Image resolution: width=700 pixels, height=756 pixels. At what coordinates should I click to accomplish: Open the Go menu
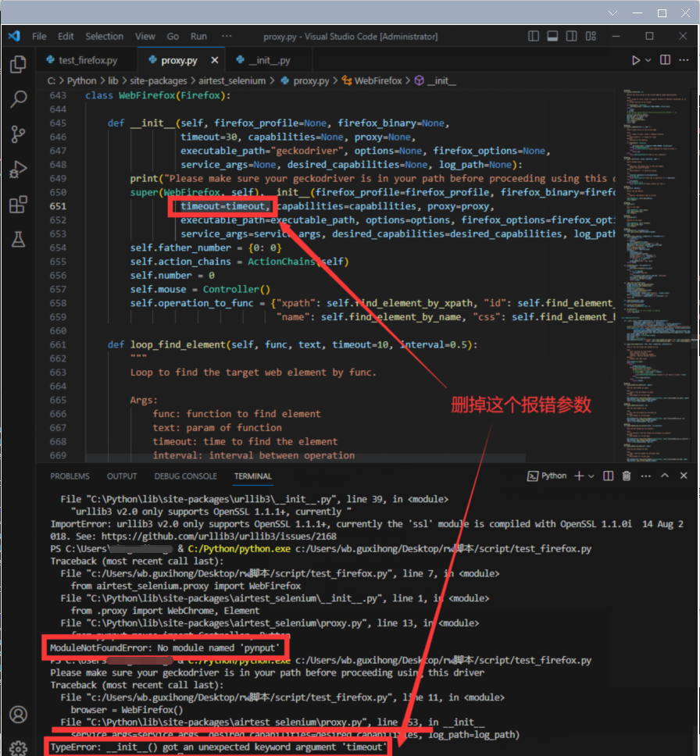(173, 36)
